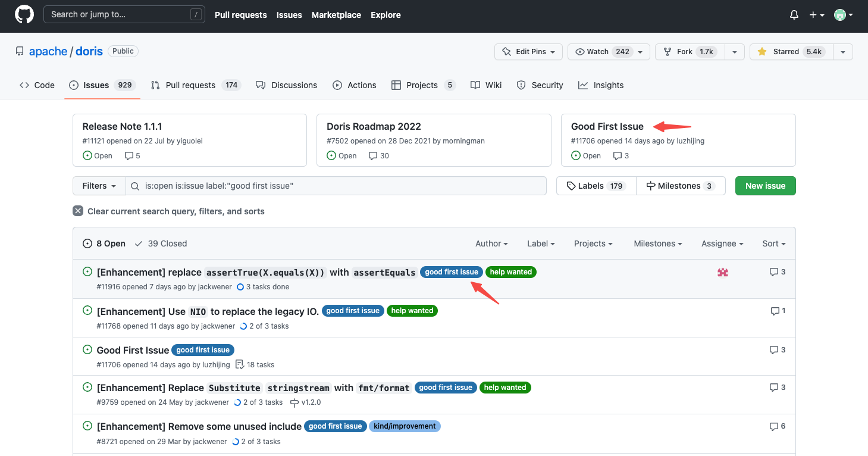Screen dimensions: 868x456
Task: Open the Milestones filter dropdown
Action: coord(657,243)
